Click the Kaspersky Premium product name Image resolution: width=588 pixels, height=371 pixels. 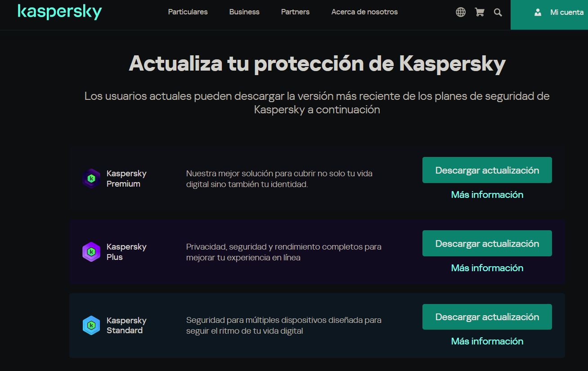pyautogui.click(x=126, y=179)
